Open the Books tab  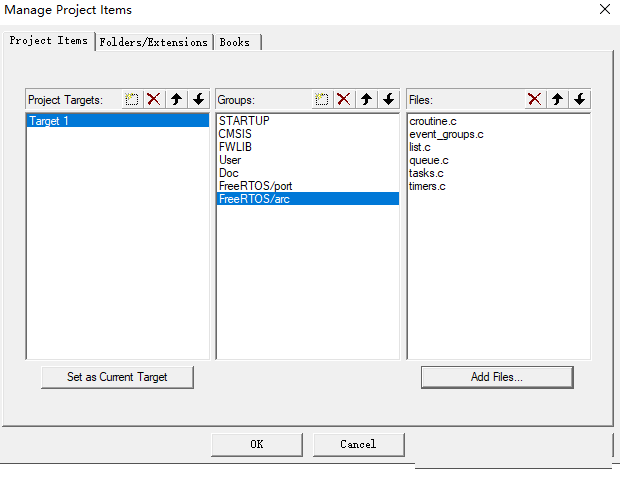click(x=235, y=42)
